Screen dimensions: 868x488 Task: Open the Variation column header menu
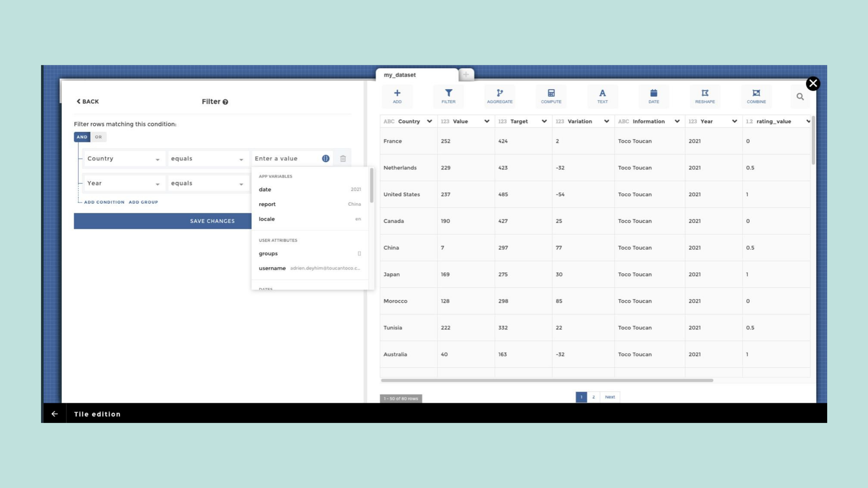click(606, 121)
